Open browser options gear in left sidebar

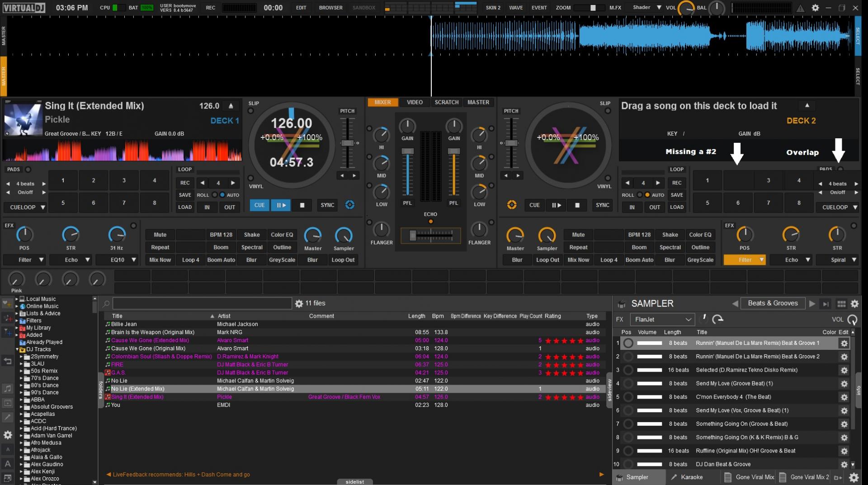pyautogui.click(x=8, y=435)
